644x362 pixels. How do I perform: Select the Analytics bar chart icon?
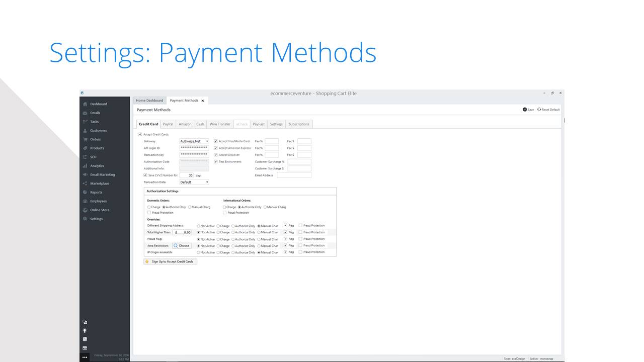click(85, 166)
